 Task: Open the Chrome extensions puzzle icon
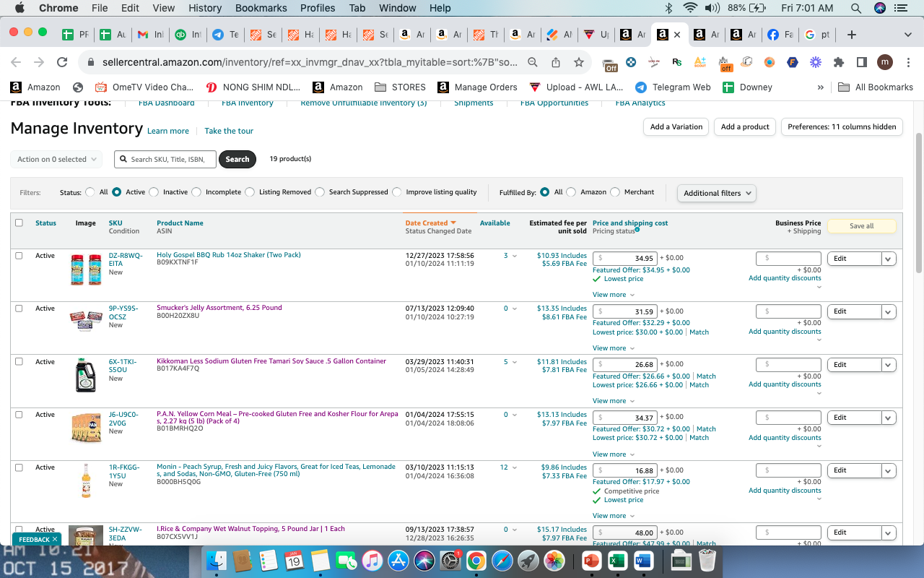pyautogui.click(x=839, y=62)
